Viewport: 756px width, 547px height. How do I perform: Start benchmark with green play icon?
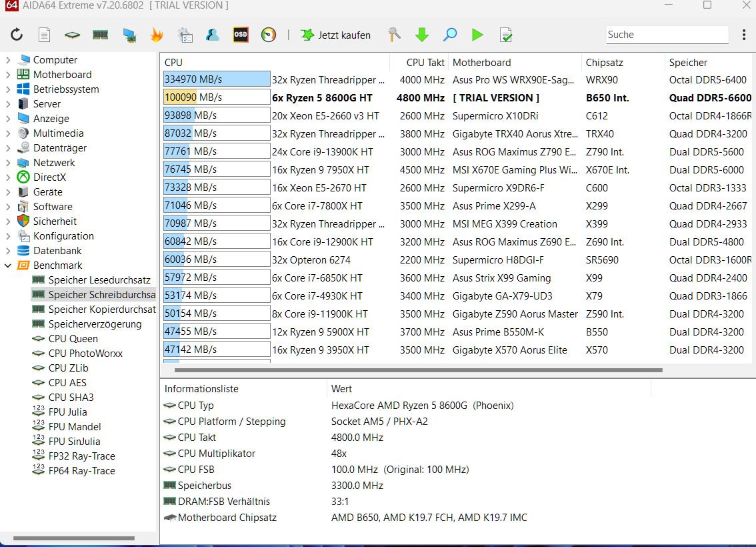coord(477,35)
